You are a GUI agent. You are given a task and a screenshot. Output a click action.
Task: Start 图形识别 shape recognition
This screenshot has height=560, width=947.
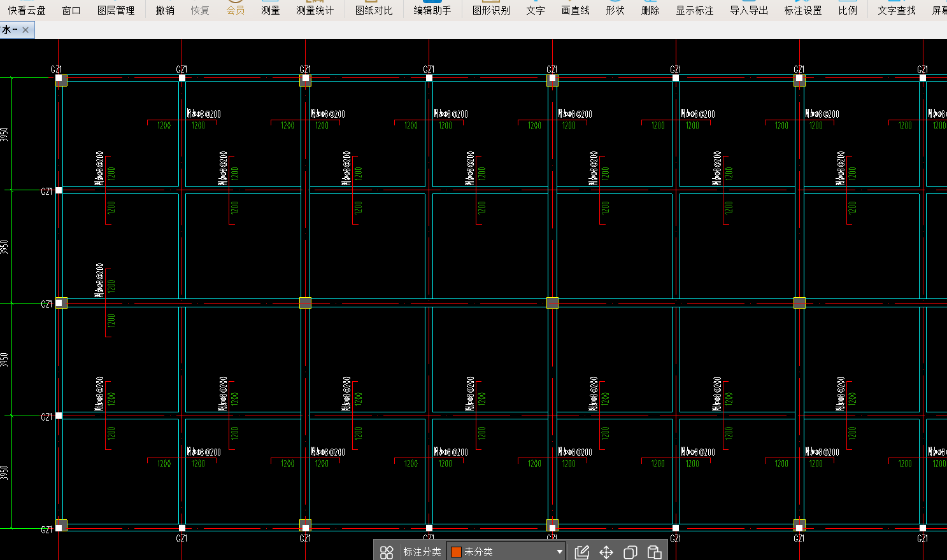(x=491, y=10)
